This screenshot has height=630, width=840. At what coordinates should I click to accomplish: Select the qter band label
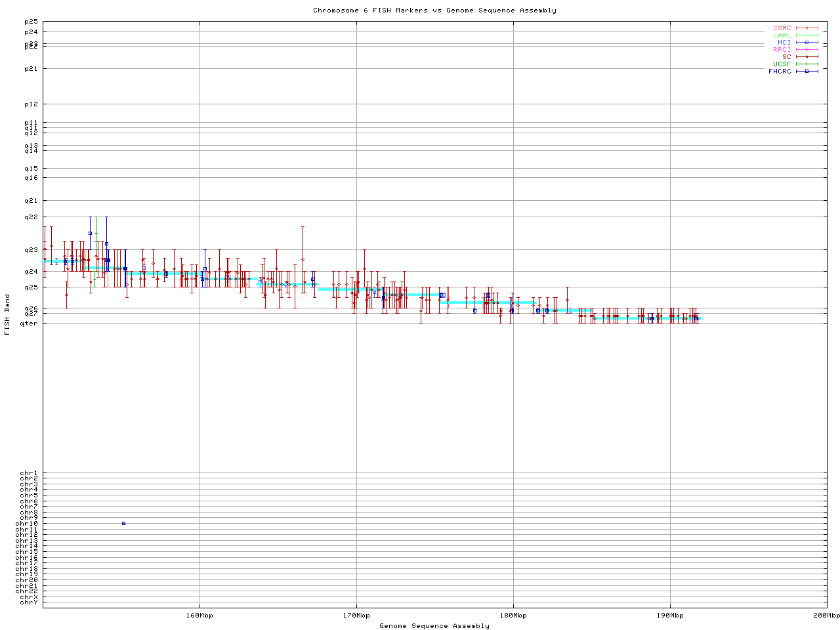[x=30, y=323]
